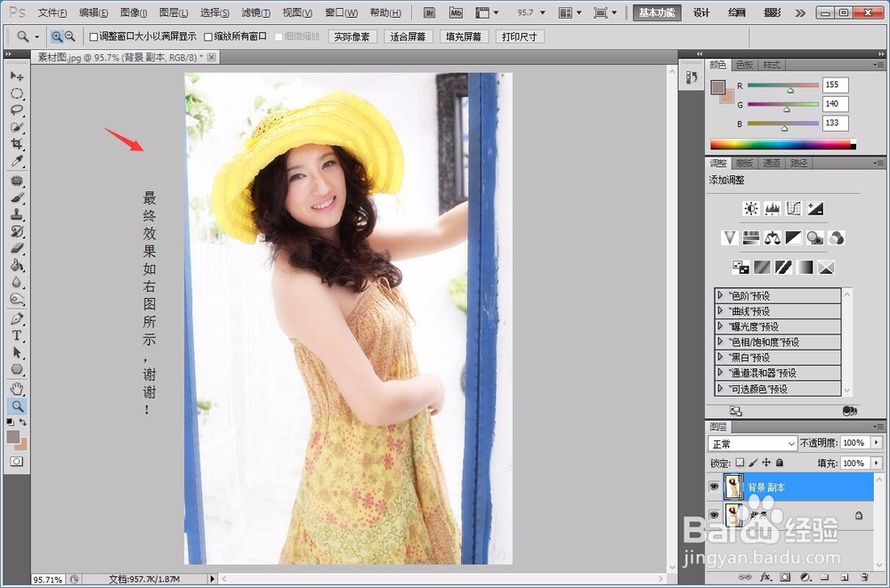Click the 实际像素 button
Image resolution: width=890 pixels, height=588 pixels.
(352, 36)
